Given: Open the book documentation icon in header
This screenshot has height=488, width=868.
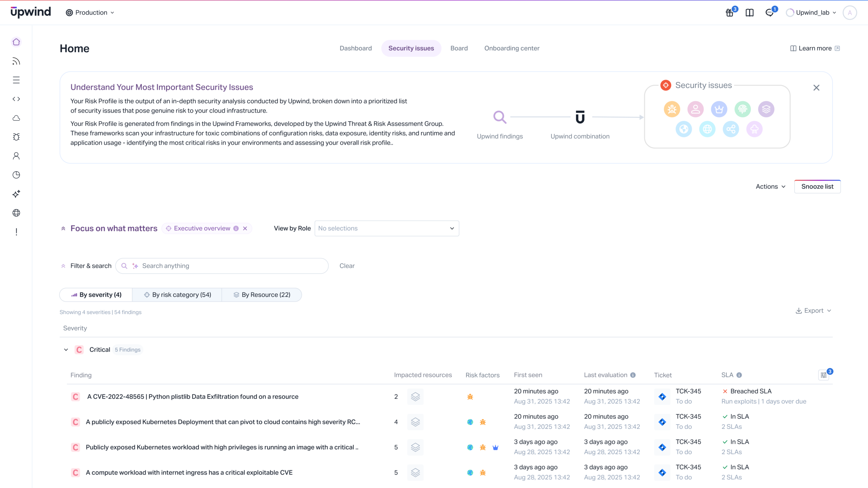Looking at the screenshot, I should (750, 13).
